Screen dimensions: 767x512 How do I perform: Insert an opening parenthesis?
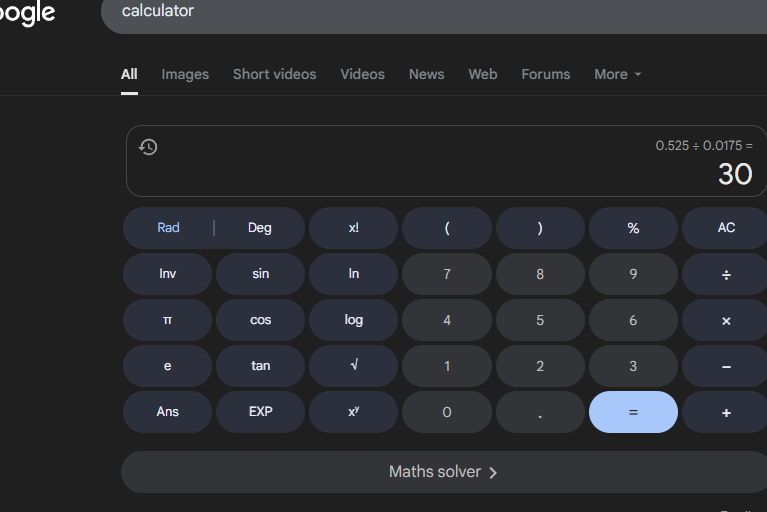pyautogui.click(x=447, y=228)
